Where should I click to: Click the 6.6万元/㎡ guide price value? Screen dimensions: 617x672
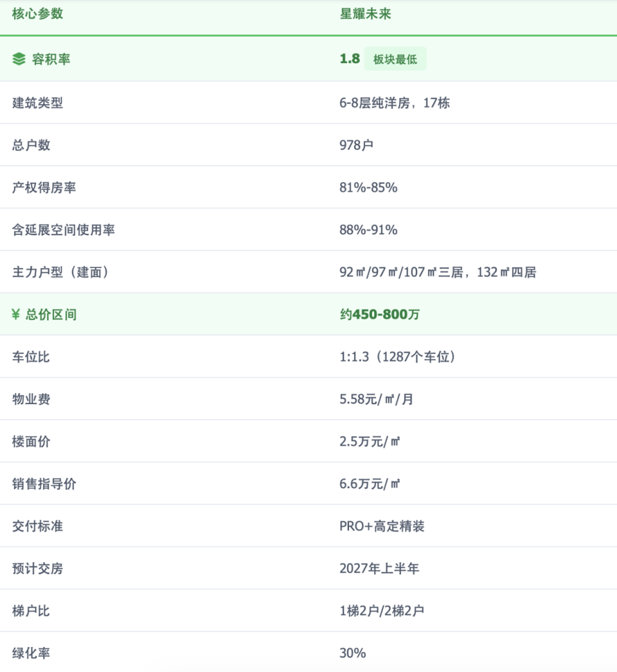(370, 484)
